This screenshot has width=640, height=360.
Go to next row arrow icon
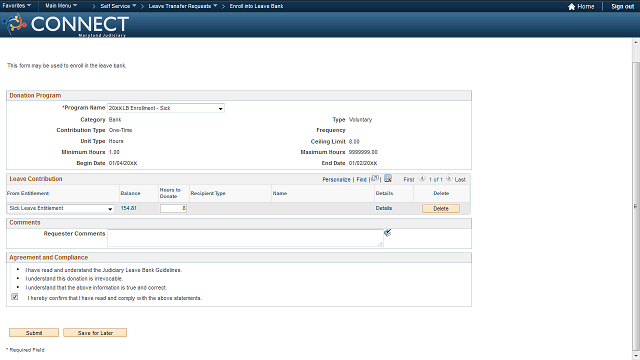tap(449, 179)
